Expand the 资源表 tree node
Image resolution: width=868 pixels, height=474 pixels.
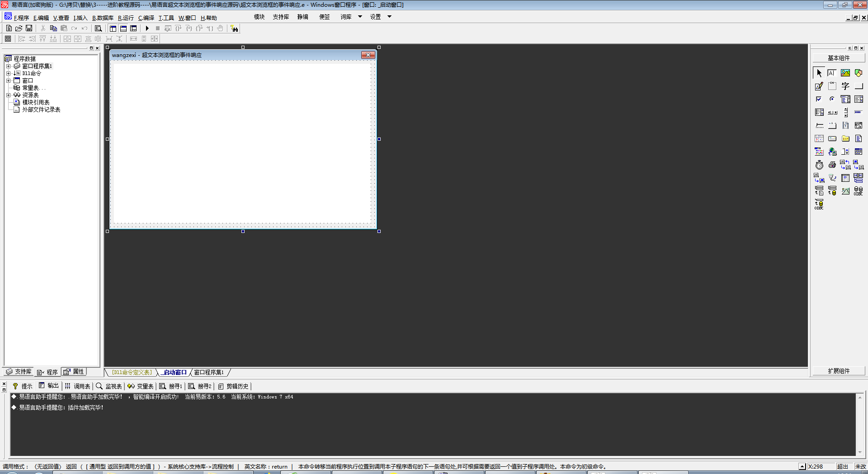point(8,95)
